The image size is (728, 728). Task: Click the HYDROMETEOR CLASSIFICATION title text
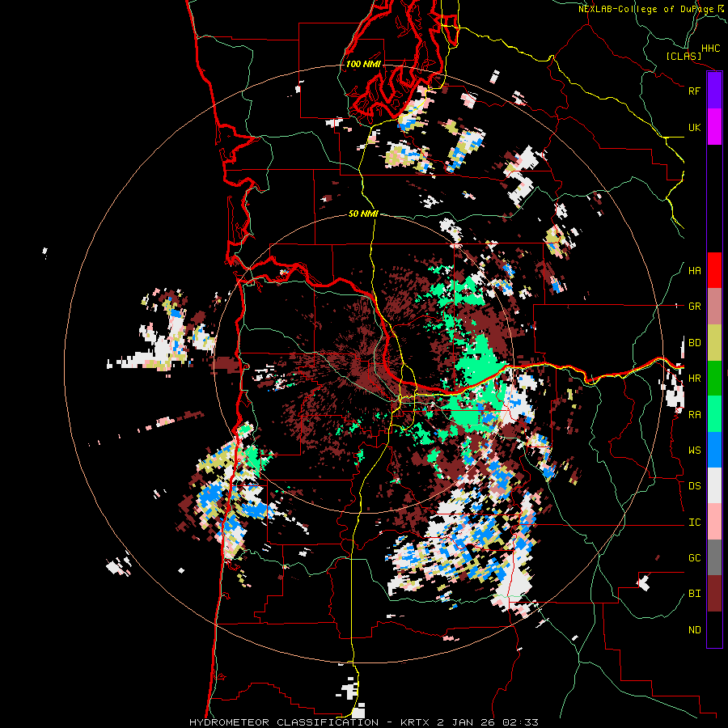tap(284, 722)
